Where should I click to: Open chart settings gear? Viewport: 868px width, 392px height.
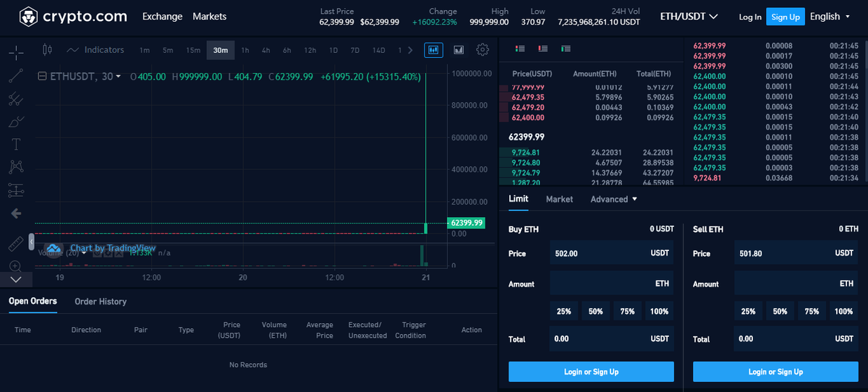482,50
